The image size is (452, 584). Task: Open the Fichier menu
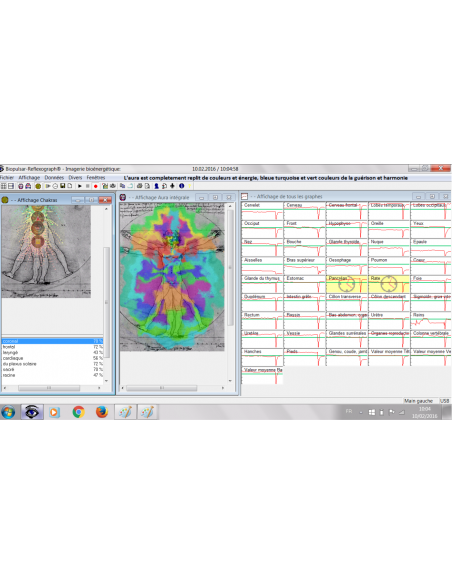point(7,178)
